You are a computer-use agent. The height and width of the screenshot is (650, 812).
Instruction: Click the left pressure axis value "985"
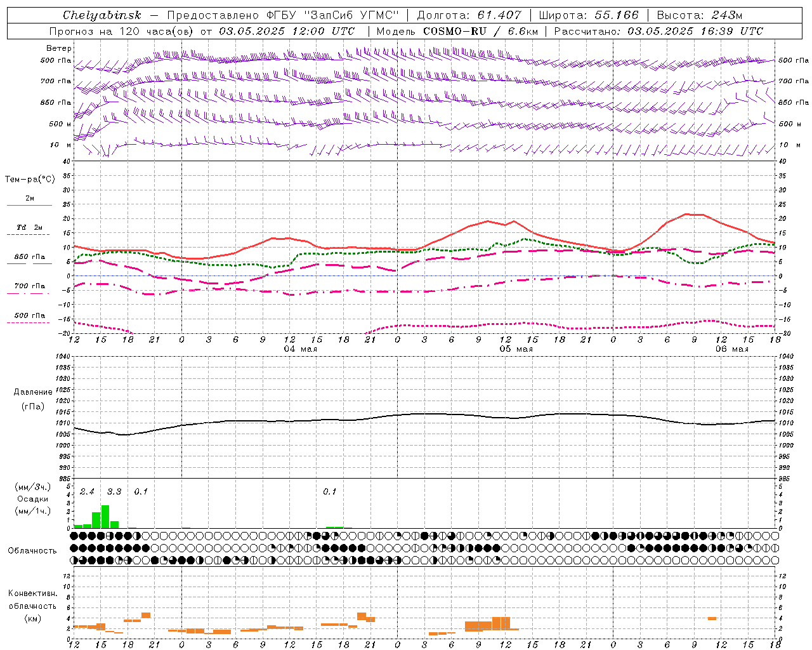(64, 479)
